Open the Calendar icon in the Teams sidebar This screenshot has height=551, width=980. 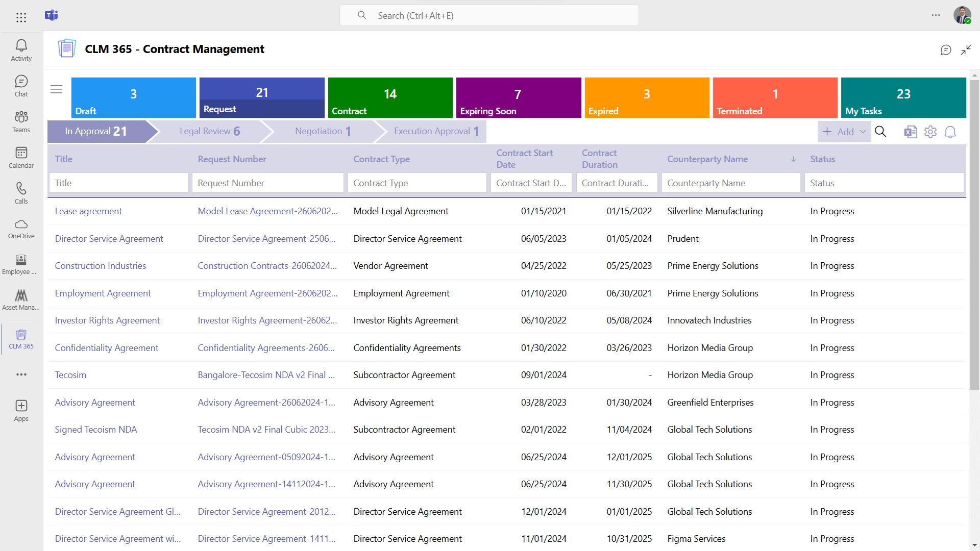pyautogui.click(x=21, y=157)
